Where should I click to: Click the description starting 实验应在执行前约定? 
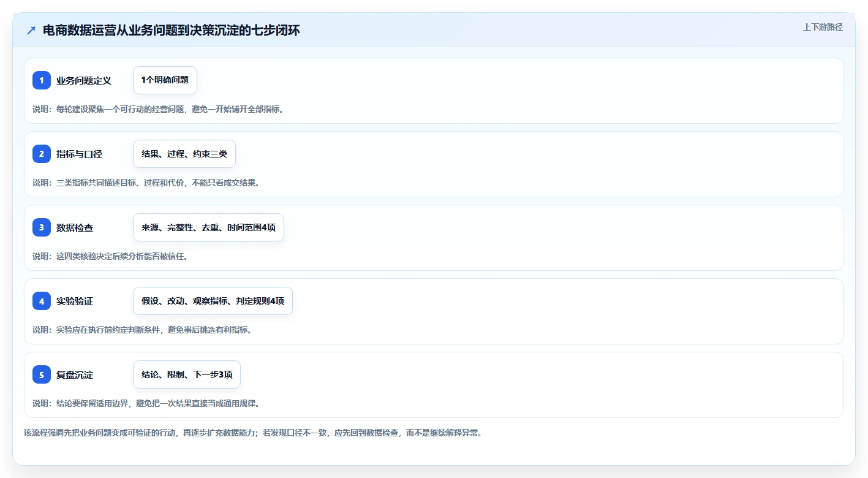143,330
